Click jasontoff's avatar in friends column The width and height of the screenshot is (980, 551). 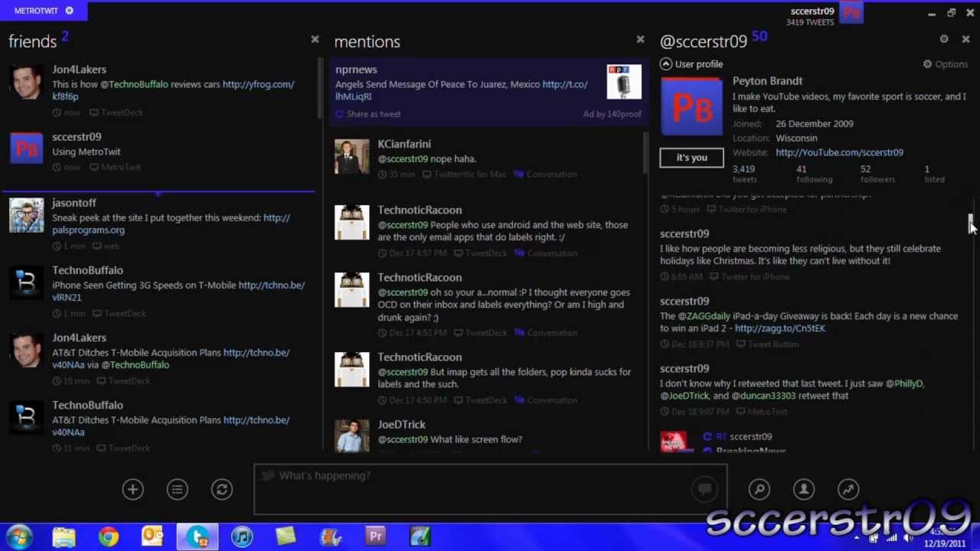pos(26,215)
